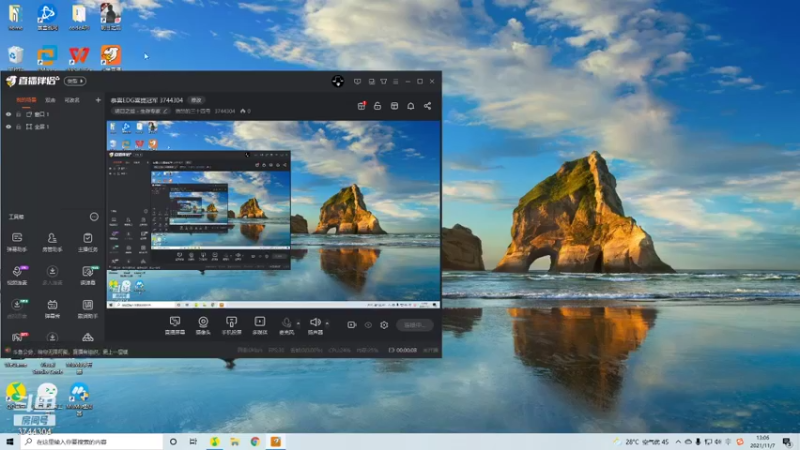Open the red-dot icon in right header
Image resolution: width=800 pixels, height=450 pixels.
tap(361, 106)
